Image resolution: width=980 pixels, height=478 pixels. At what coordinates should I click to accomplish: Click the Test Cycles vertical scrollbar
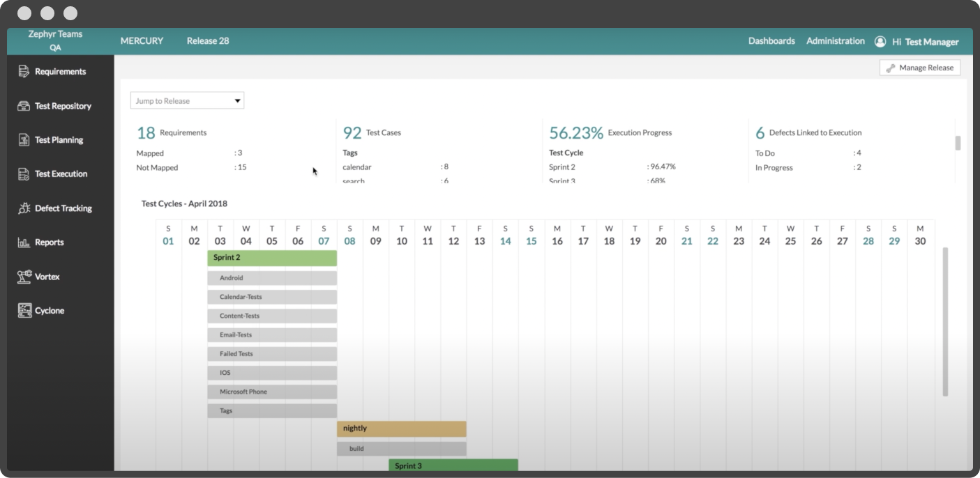[x=945, y=321]
